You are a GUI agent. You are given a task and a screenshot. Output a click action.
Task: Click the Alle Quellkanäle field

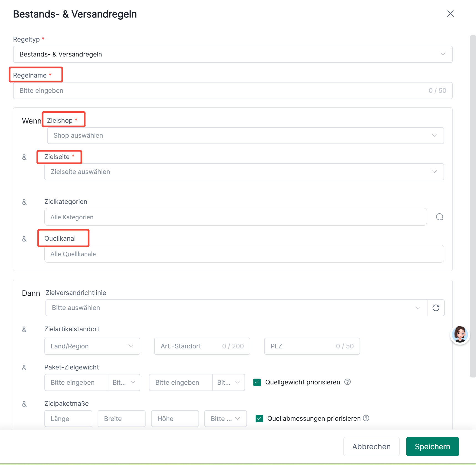pos(244,254)
